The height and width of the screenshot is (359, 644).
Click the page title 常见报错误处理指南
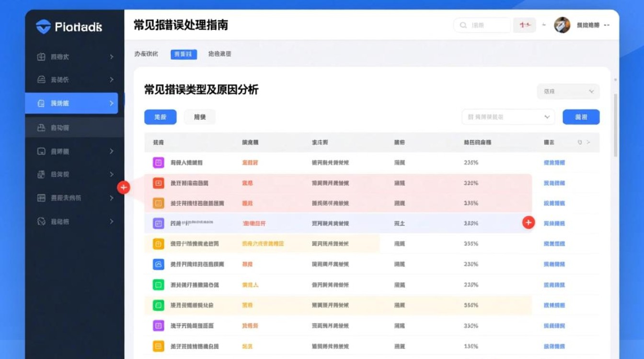point(181,25)
